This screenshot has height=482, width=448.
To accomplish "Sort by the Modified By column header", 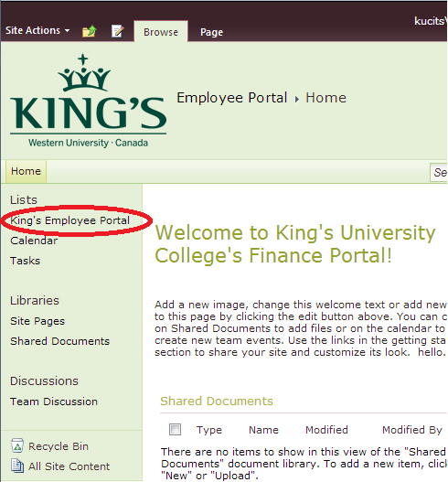I will [412, 430].
